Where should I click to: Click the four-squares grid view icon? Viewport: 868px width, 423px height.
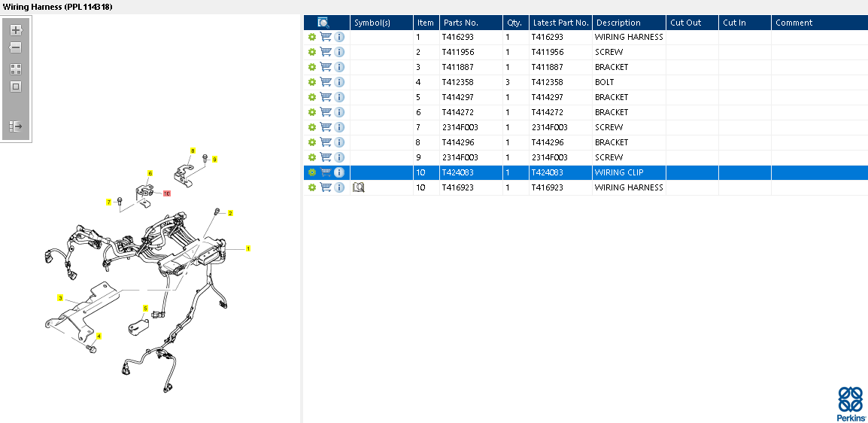click(x=16, y=68)
